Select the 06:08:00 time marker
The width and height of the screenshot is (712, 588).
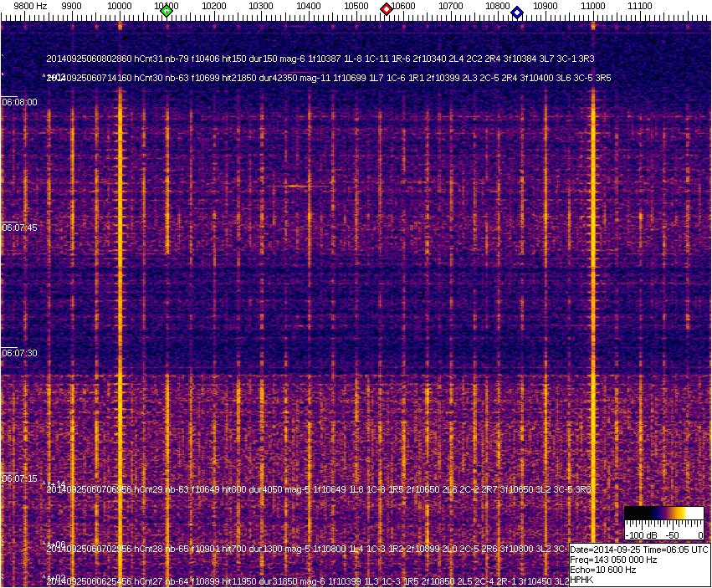click(19, 102)
